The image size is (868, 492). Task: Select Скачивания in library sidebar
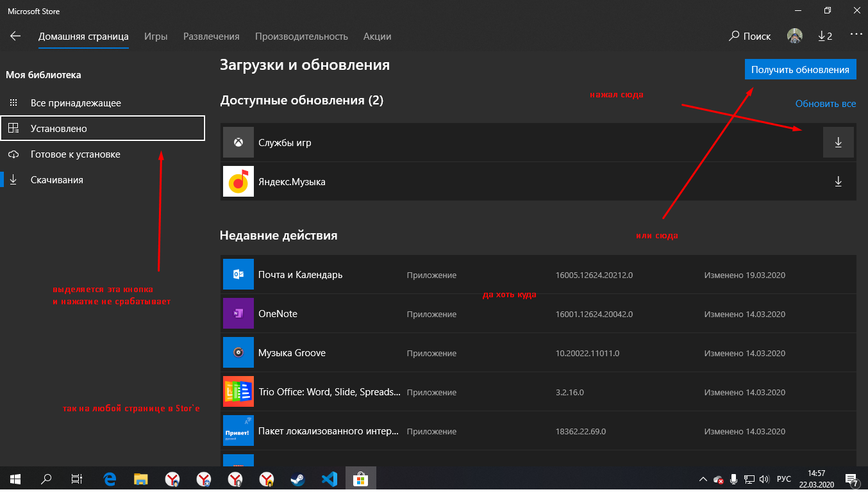[x=103, y=180]
